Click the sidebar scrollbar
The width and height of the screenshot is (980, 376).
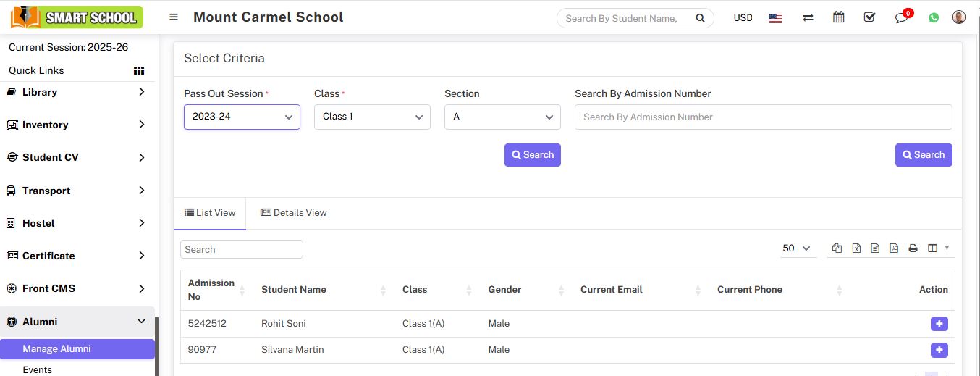157,346
